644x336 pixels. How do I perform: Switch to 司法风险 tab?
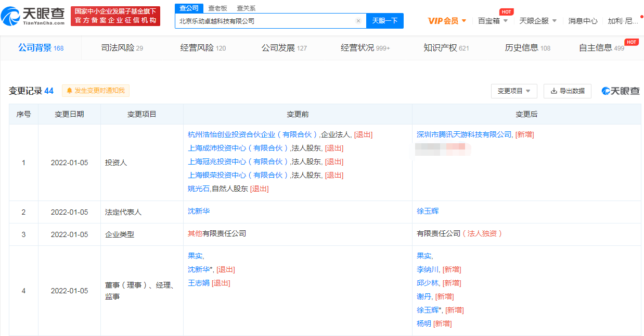point(122,48)
